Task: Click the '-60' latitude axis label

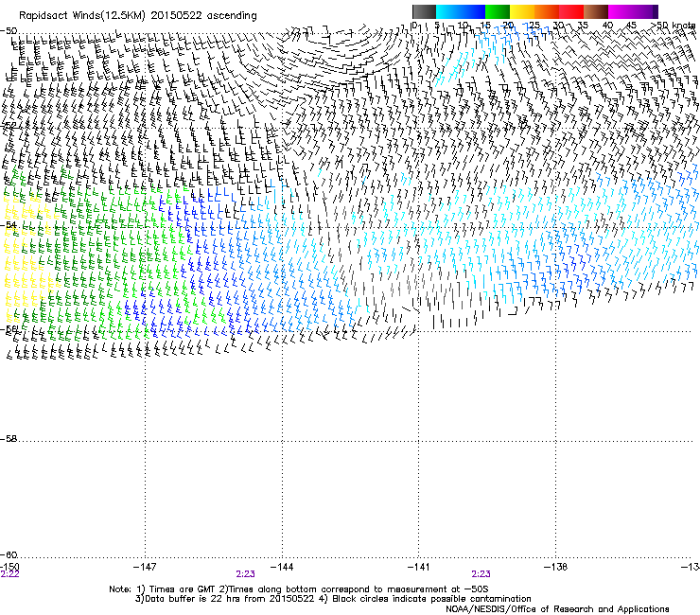Action: [9, 555]
